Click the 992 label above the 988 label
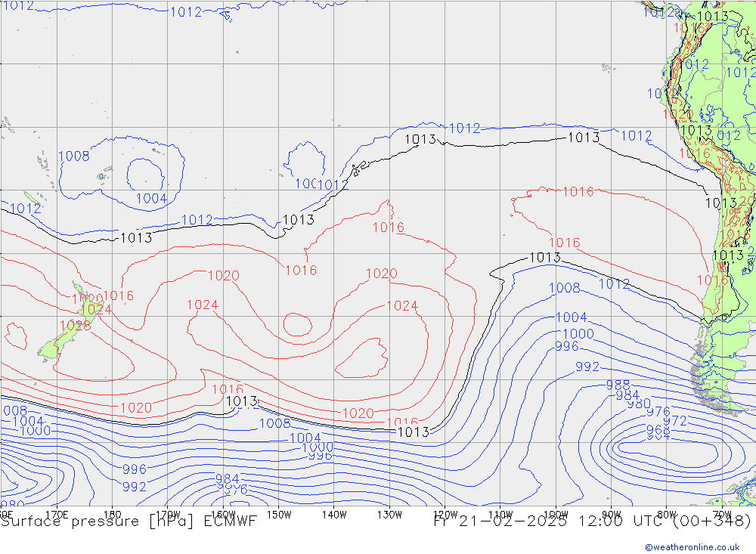 587,367
